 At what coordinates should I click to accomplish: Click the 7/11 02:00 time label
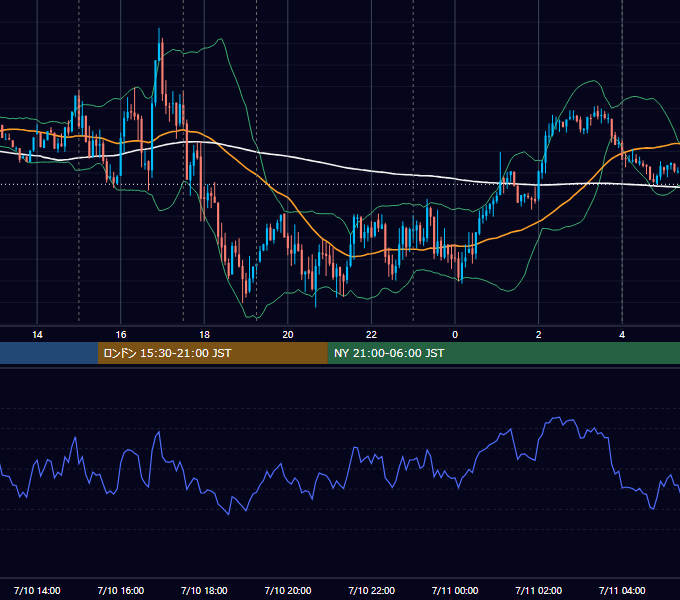(539, 590)
